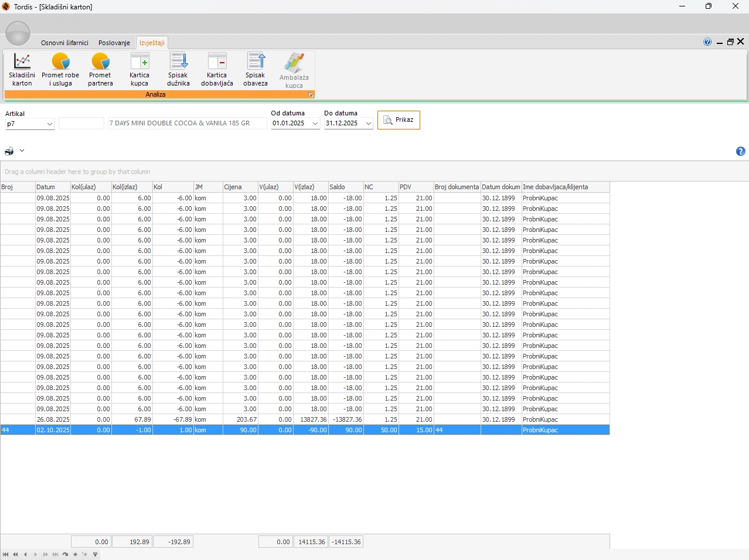Sort by Datum column header

(53, 187)
